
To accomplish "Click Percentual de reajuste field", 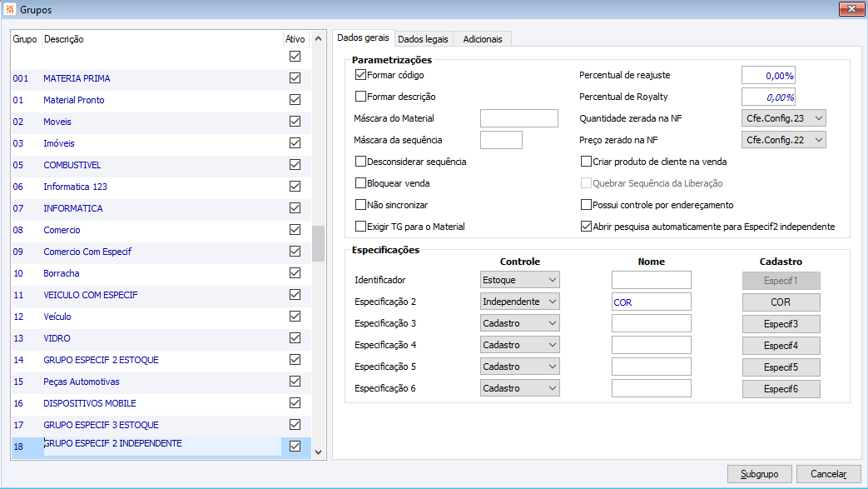I will [x=768, y=75].
